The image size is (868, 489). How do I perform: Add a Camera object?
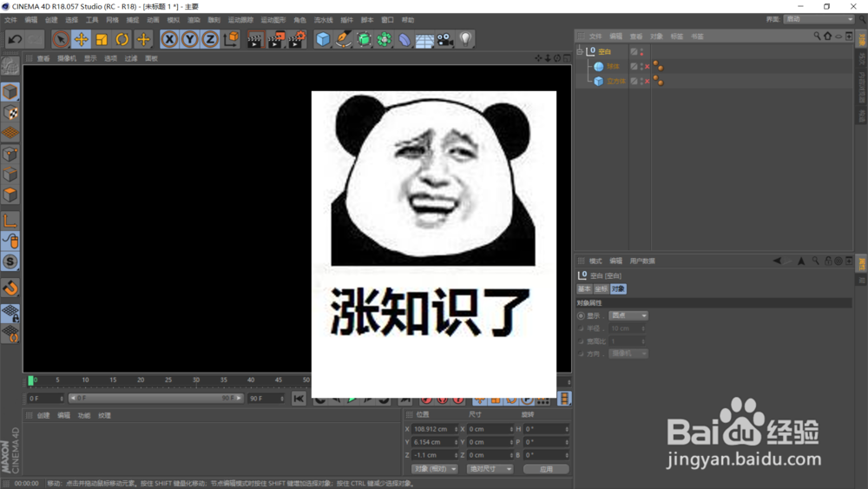tap(445, 39)
